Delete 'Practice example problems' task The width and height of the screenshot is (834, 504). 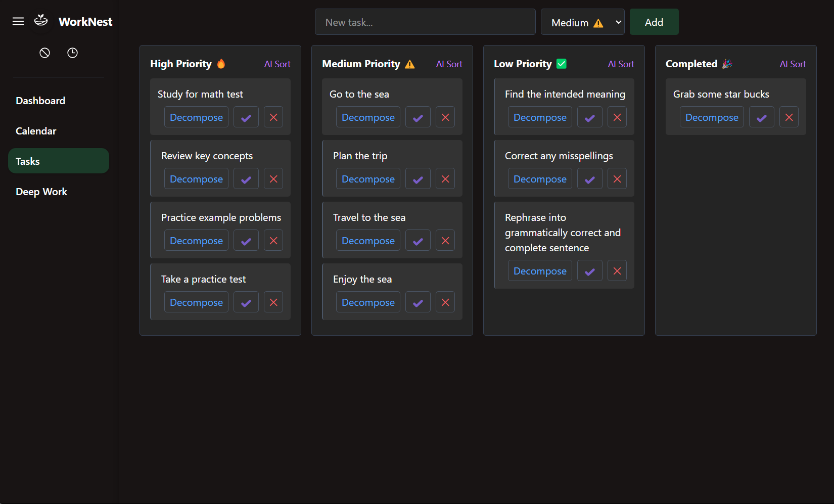273,241
